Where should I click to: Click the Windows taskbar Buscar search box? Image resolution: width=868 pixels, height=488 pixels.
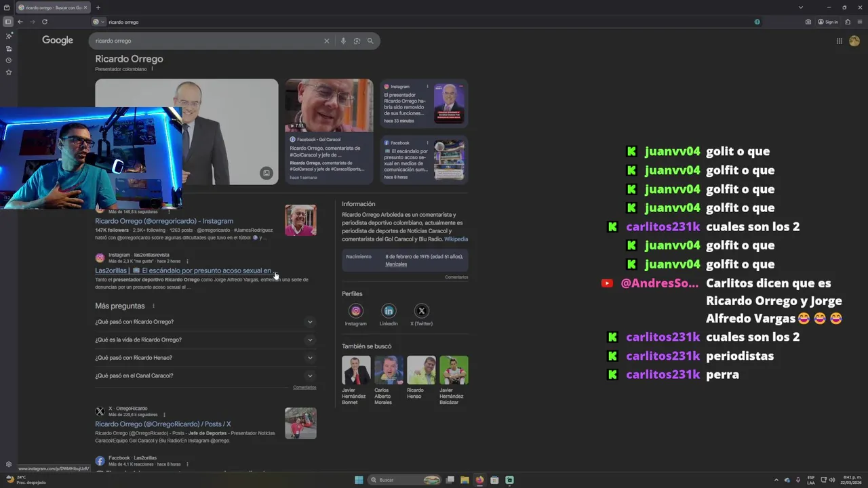pos(406,480)
